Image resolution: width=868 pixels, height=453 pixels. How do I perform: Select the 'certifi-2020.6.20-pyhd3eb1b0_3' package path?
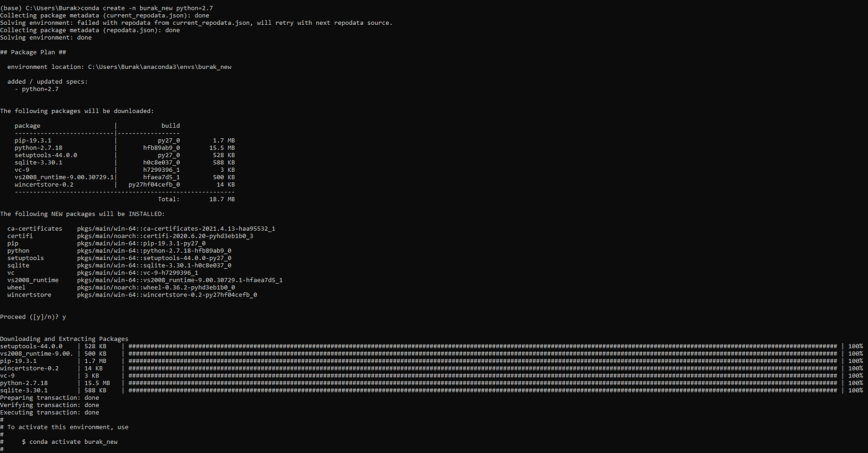165,236
